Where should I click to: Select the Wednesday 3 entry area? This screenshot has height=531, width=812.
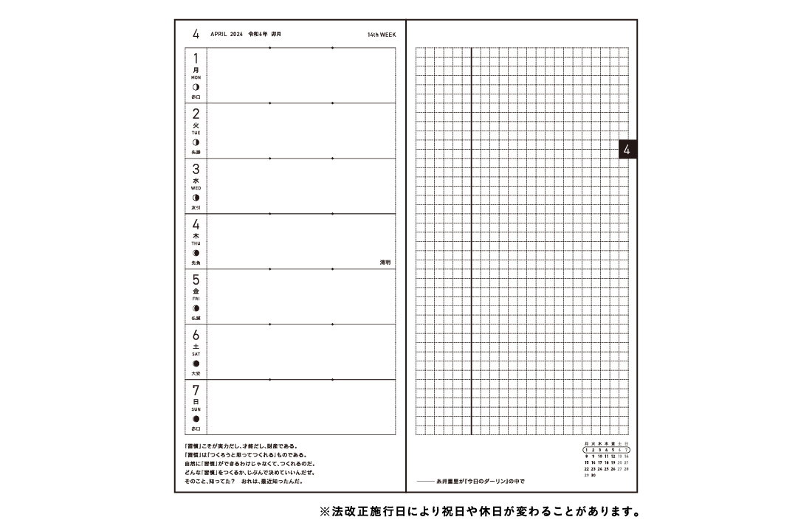pos(301,186)
